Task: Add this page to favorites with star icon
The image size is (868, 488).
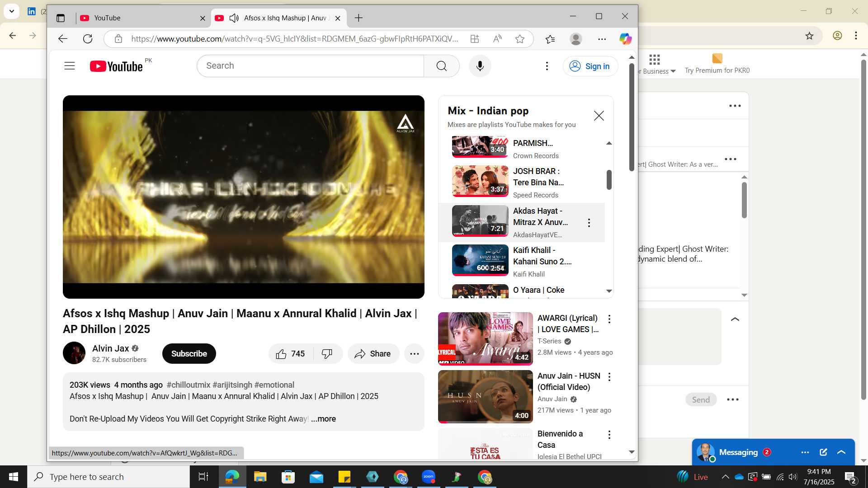Action: tap(520, 39)
